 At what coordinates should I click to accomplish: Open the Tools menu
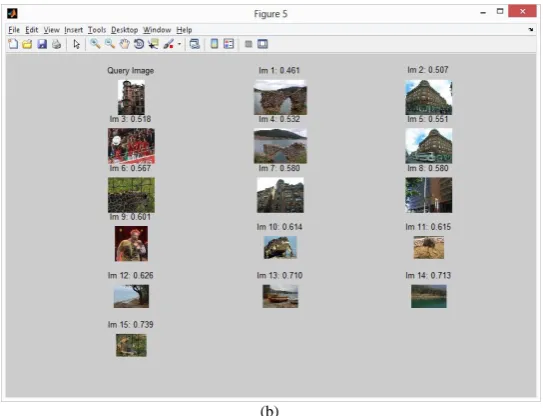click(x=97, y=30)
